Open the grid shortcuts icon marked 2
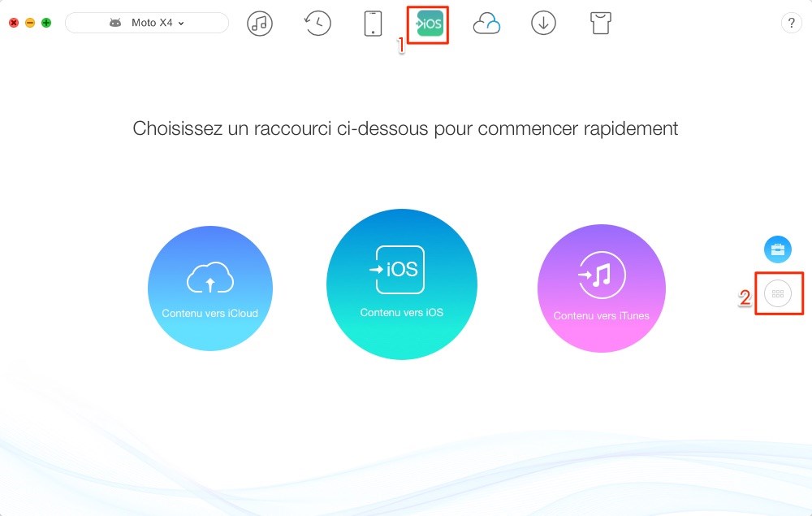Image resolution: width=812 pixels, height=516 pixels. [x=778, y=293]
